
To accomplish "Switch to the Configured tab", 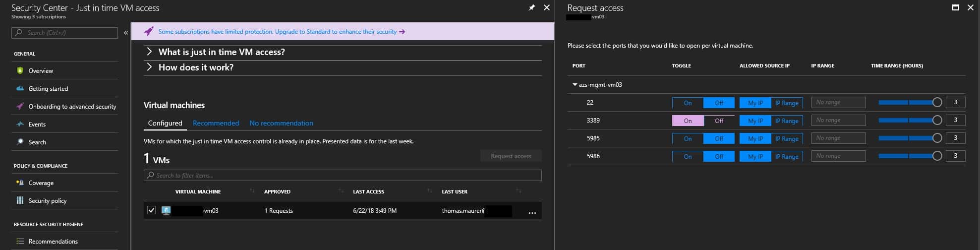I will point(165,123).
